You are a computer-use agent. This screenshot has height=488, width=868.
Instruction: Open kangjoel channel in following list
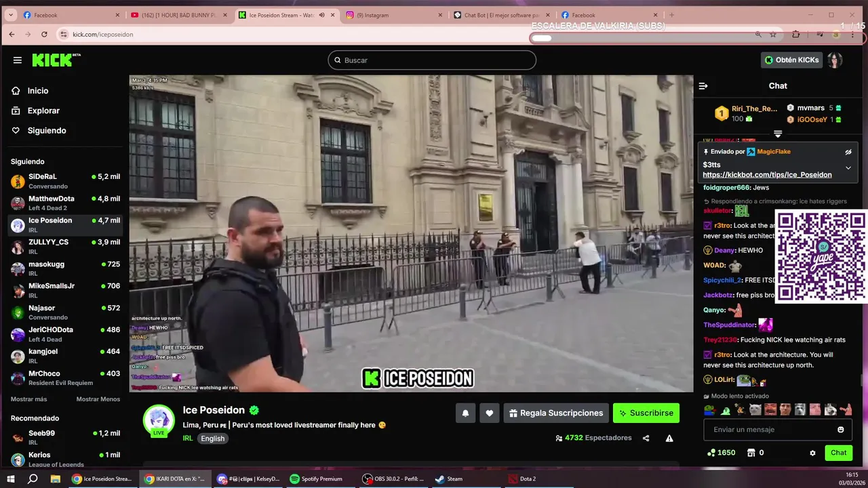click(65, 356)
